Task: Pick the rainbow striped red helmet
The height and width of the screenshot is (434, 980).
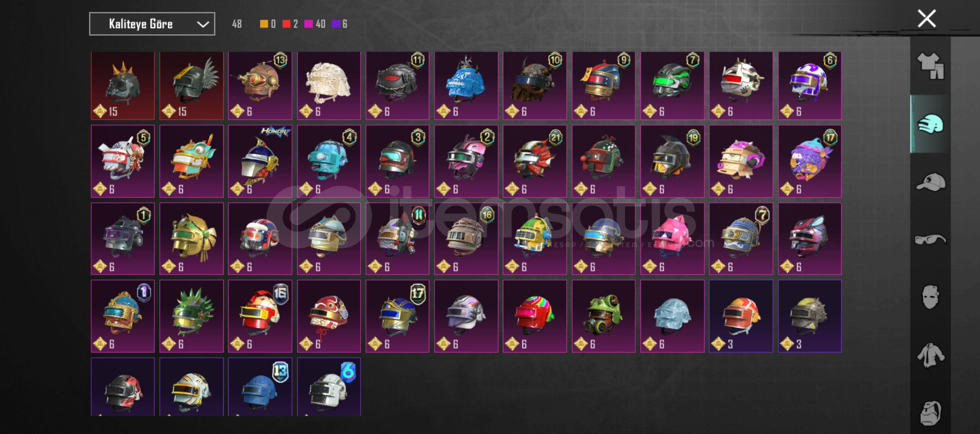Action: 535,316
